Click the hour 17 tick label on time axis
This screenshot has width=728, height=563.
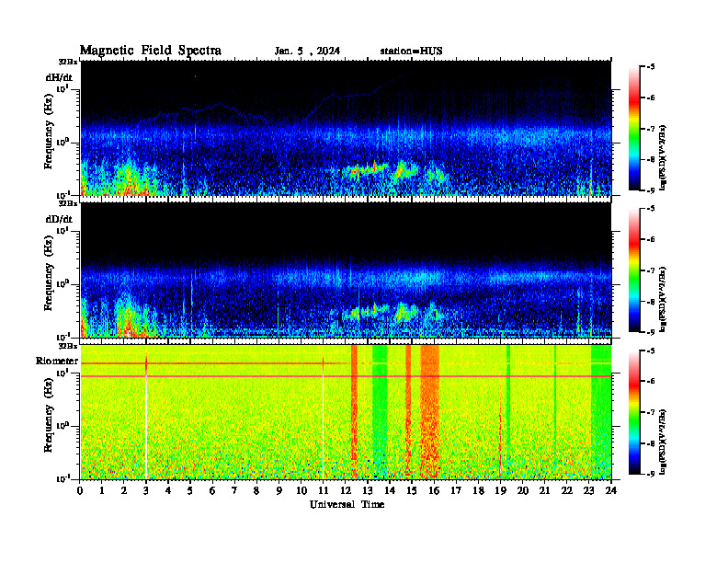457,491
